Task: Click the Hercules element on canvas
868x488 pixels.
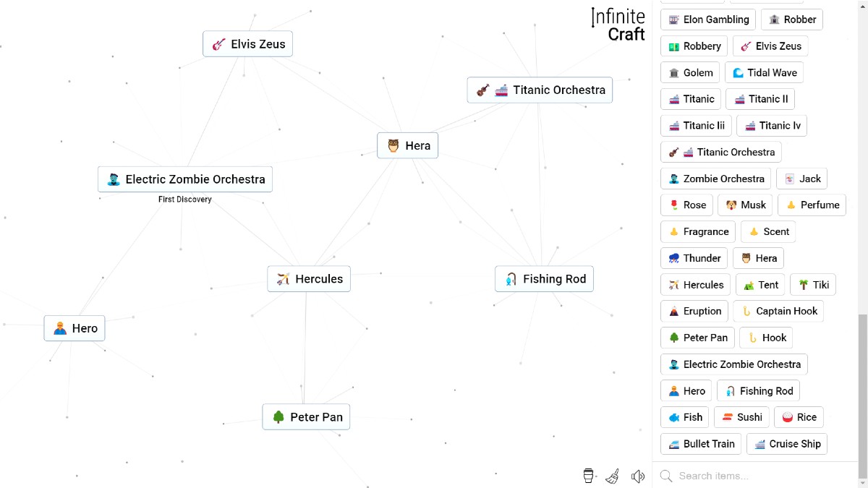Action: click(309, 279)
